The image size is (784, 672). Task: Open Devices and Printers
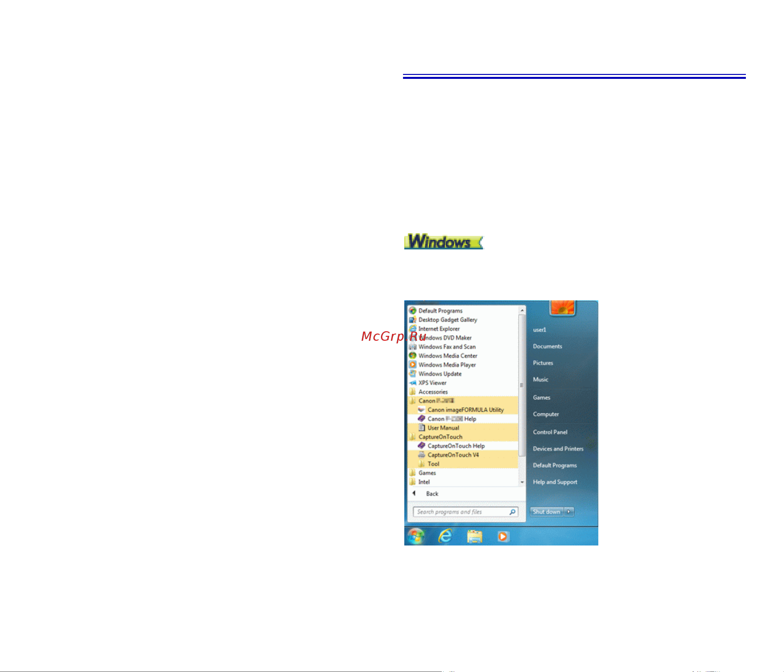pos(558,449)
